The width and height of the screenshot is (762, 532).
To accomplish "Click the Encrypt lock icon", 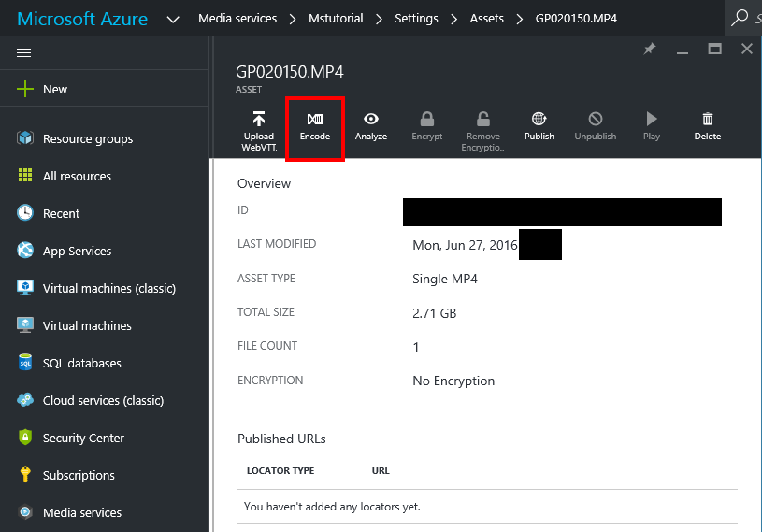I will tap(426, 119).
